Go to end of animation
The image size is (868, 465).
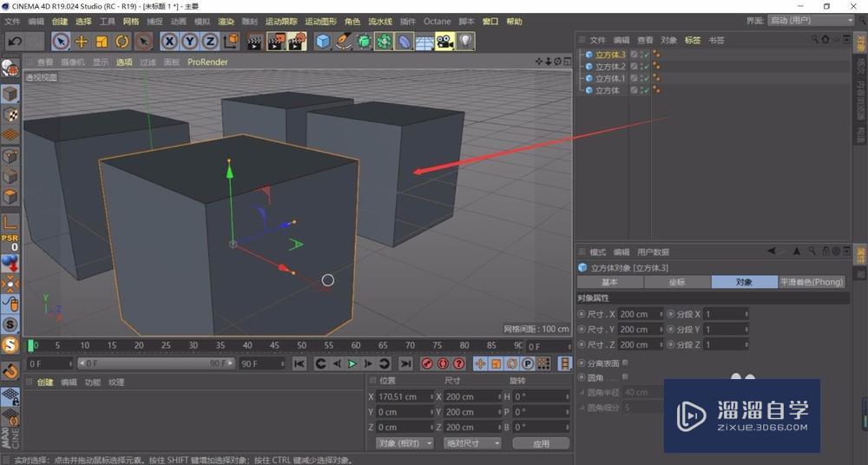click(405, 363)
